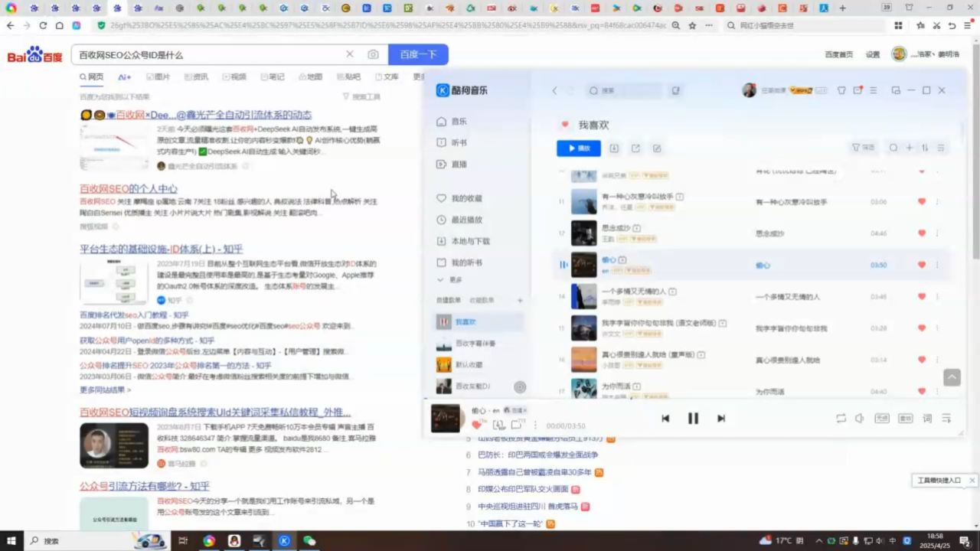Add a new playlist with plus icon in sidebar
980x551 pixels.
tap(520, 301)
